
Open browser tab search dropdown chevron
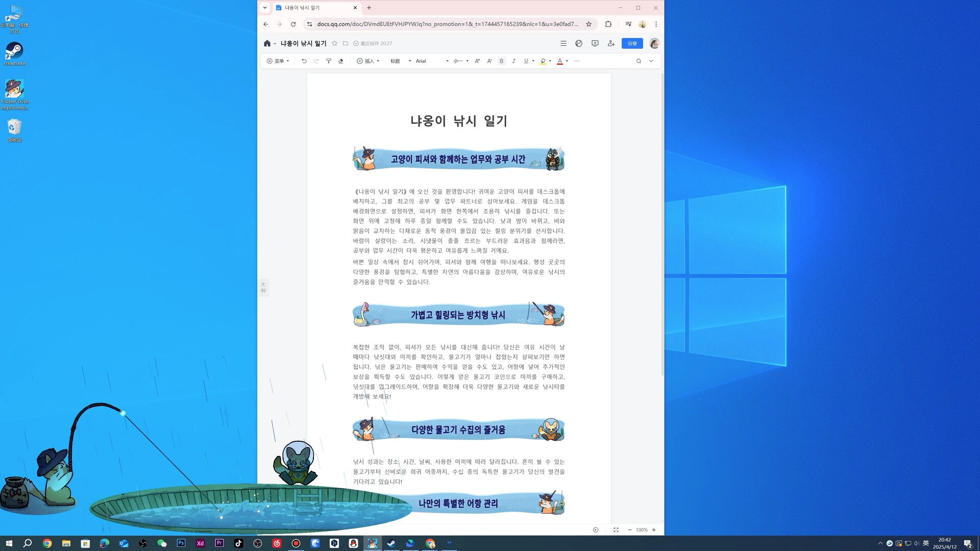click(264, 8)
